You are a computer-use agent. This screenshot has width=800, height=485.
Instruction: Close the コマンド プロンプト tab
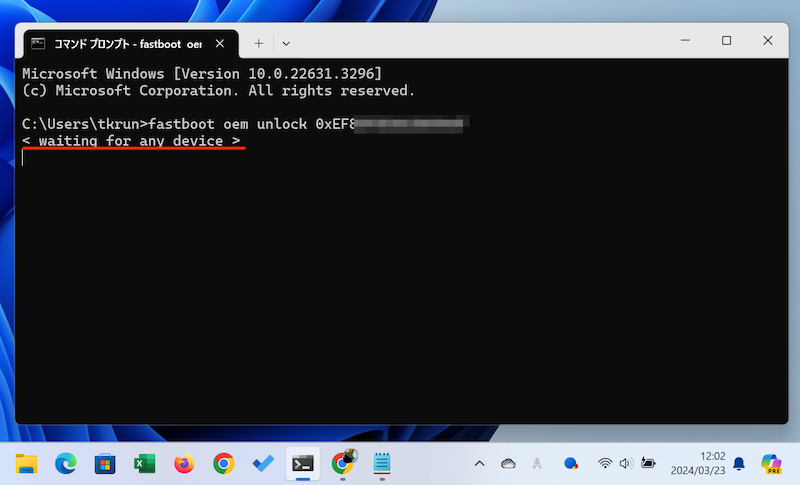point(221,43)
